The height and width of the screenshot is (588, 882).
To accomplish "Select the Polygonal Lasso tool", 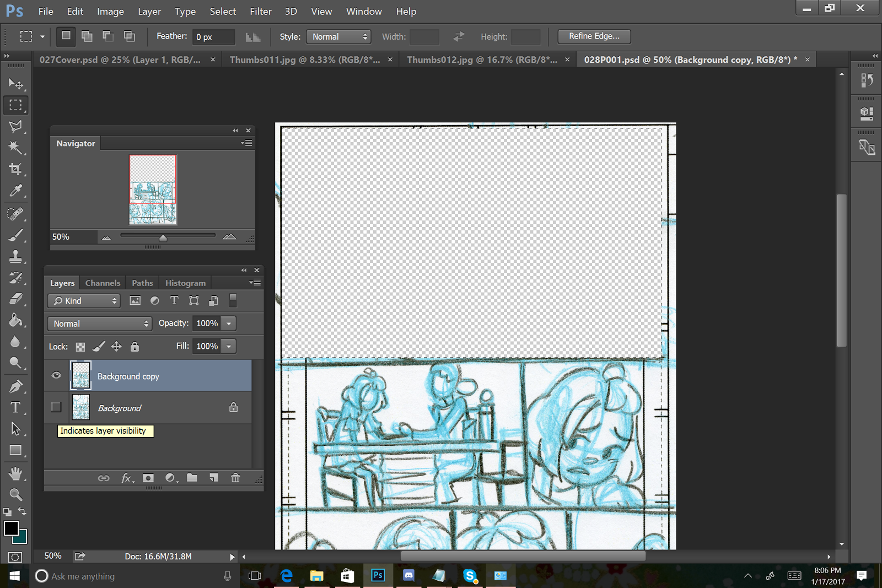I will [15, 126].
